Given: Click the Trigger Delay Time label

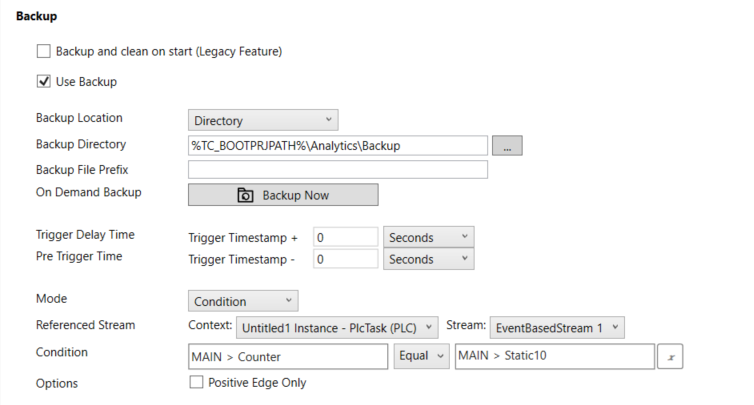Looking at the screenshot, I should (85, 235).
